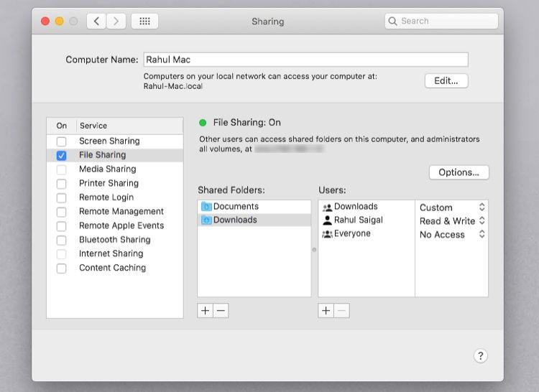
Task: Turn on Remote Login checkbox
Action: 62,197
